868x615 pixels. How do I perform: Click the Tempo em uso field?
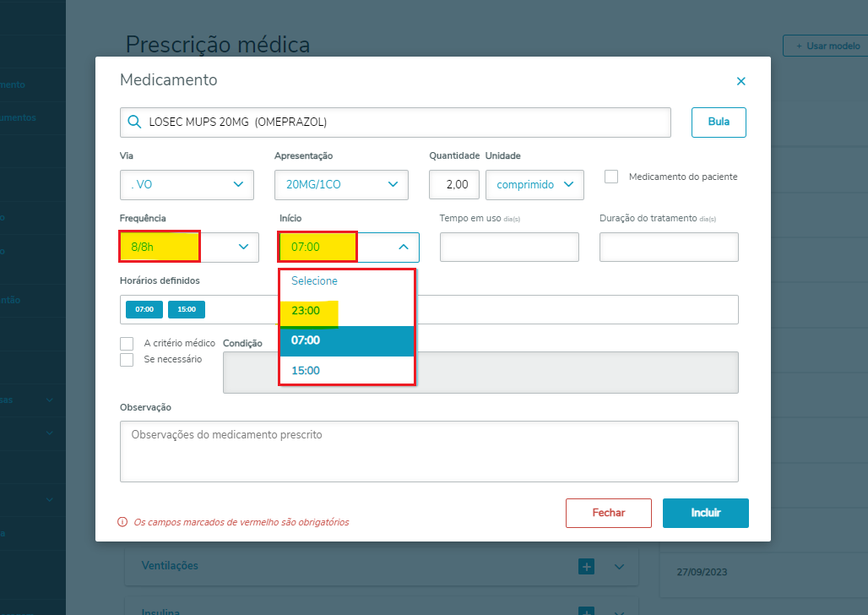click(509, 248)
